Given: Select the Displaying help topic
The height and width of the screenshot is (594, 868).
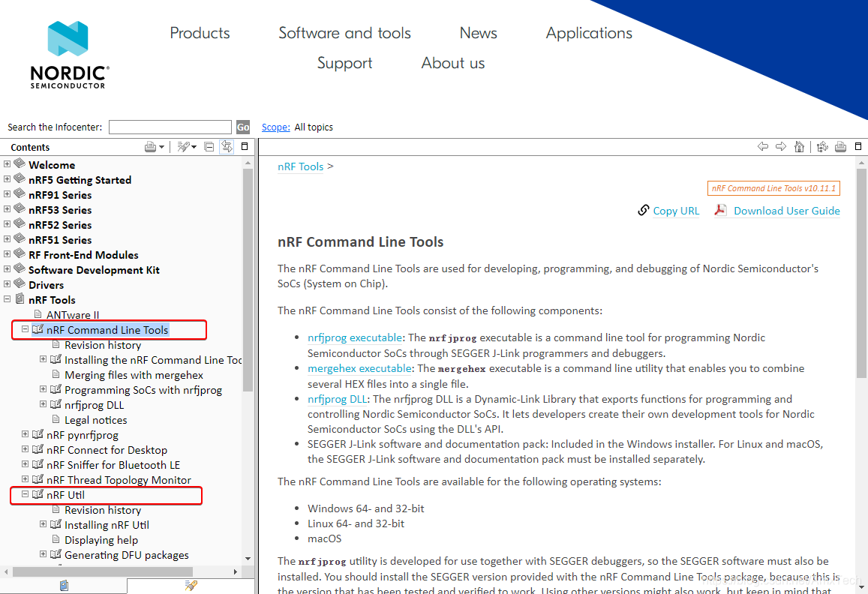Looking at the screenshot, I should (101, 540).
